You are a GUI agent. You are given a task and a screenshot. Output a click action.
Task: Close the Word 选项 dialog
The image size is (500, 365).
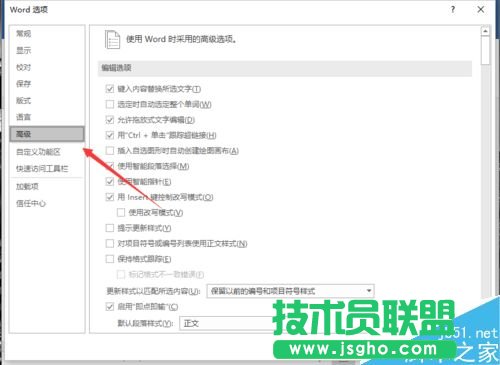tap(481, 10)
